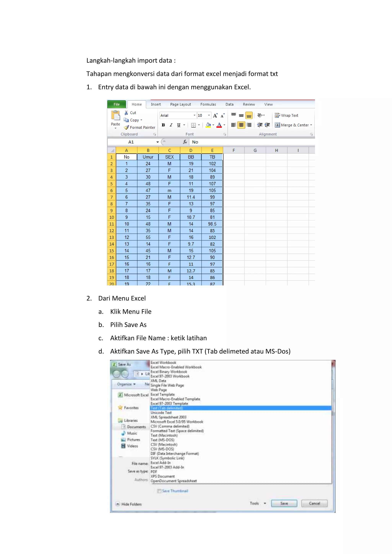Image resolution: width=392 pixels, height=554 pixels.
Task: Click the Decrease Indent icon
Action: pos(260,125)
